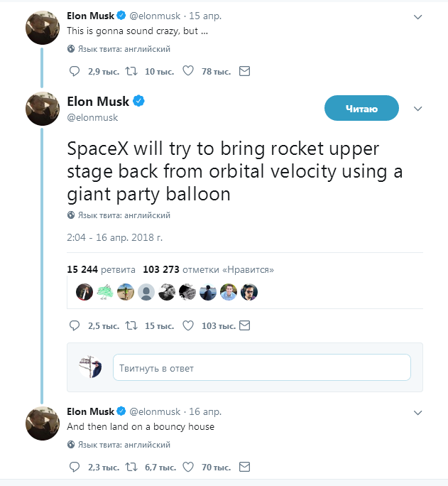Open the chevron menu on the bouncy house tweet

(417, 412)
